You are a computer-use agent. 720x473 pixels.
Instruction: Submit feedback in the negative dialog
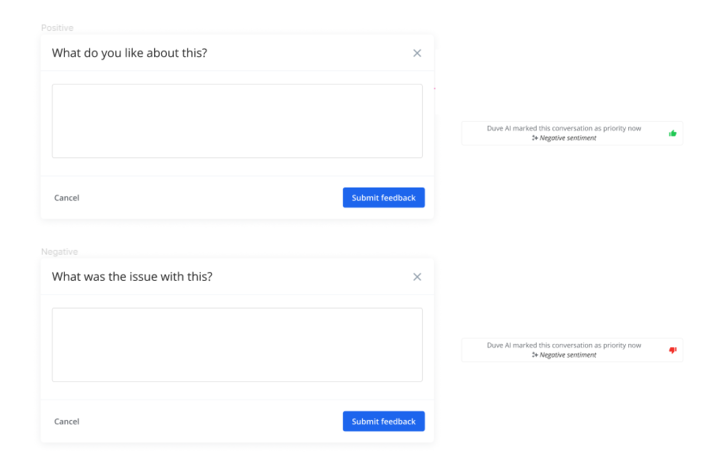pyautogui.click(x=384, y=421)
